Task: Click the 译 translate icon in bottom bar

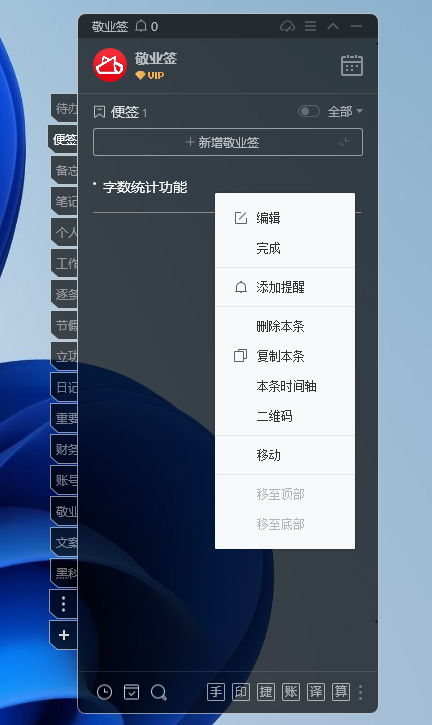Action: [x=316, y=692]
